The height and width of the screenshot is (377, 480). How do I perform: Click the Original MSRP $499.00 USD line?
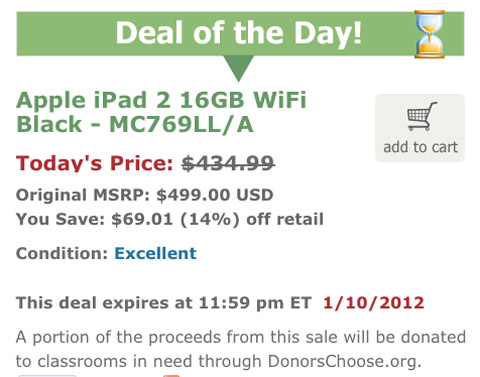click(145, 195)
